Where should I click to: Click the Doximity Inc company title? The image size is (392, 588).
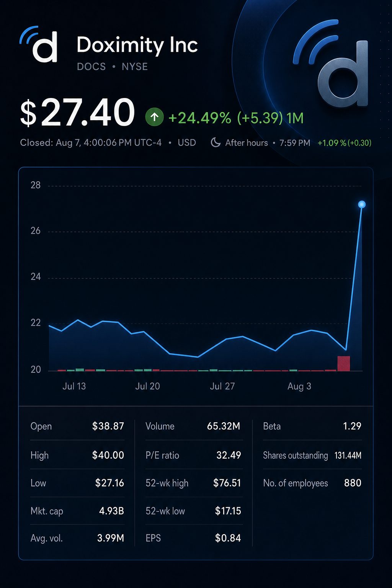(137, 45)
